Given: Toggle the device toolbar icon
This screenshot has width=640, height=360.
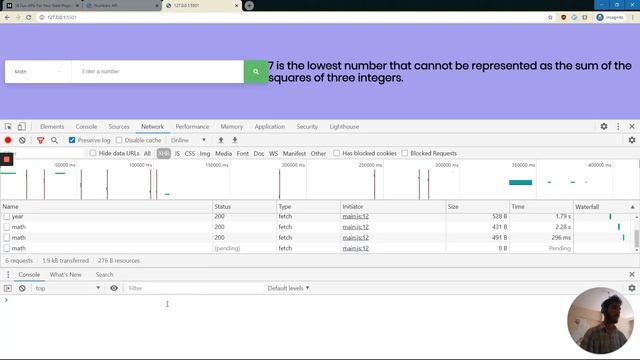Looking at the screenshot, I should pos(22,127).
